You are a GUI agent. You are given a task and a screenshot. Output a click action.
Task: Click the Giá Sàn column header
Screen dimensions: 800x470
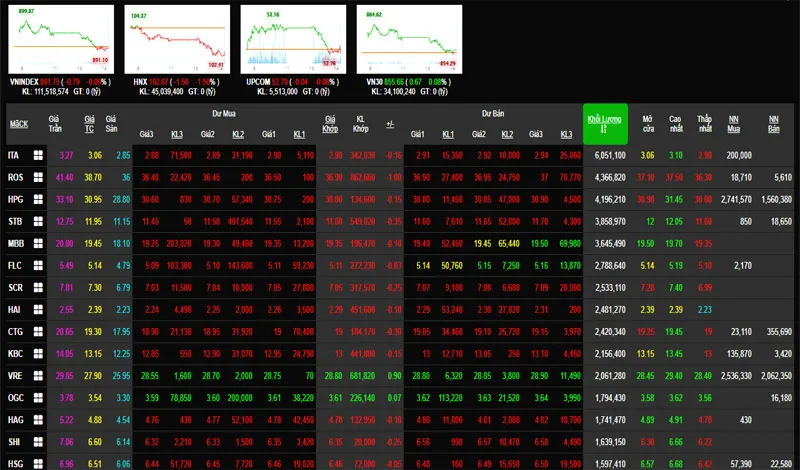pyautogui.click(x=111, y=124)
